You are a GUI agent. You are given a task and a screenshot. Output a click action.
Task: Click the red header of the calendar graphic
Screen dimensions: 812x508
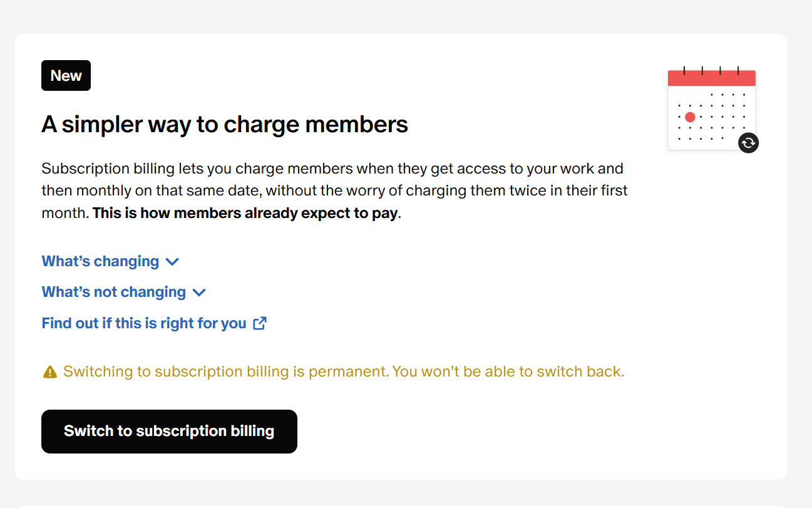(711, 76)
